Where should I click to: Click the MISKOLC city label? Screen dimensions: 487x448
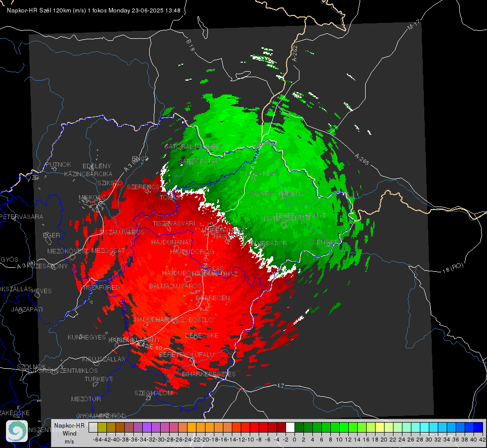click(92, 198)
